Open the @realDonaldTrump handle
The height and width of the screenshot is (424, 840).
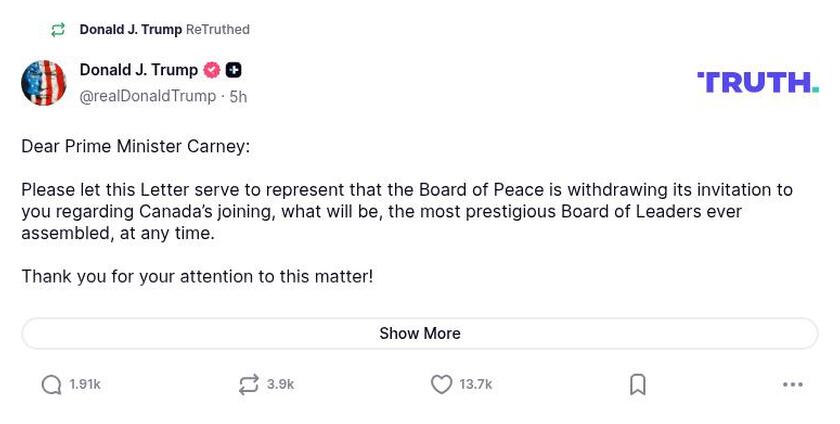(148, 96)
